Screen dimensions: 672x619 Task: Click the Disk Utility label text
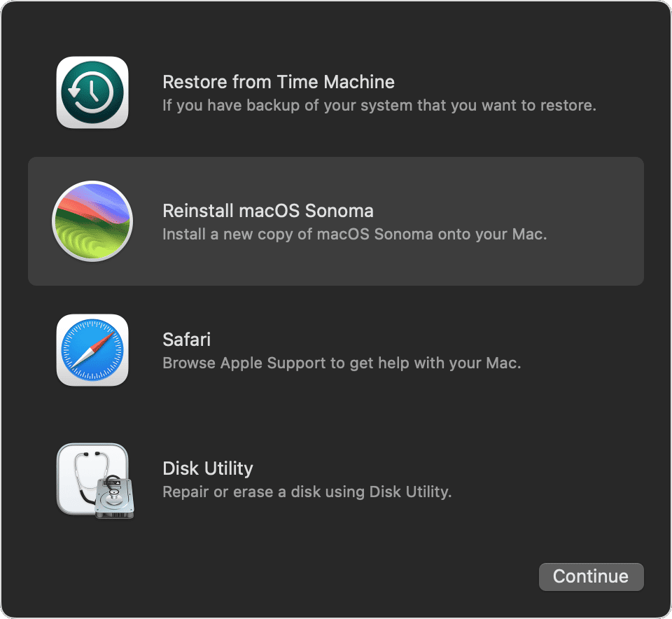pos(207,468)
